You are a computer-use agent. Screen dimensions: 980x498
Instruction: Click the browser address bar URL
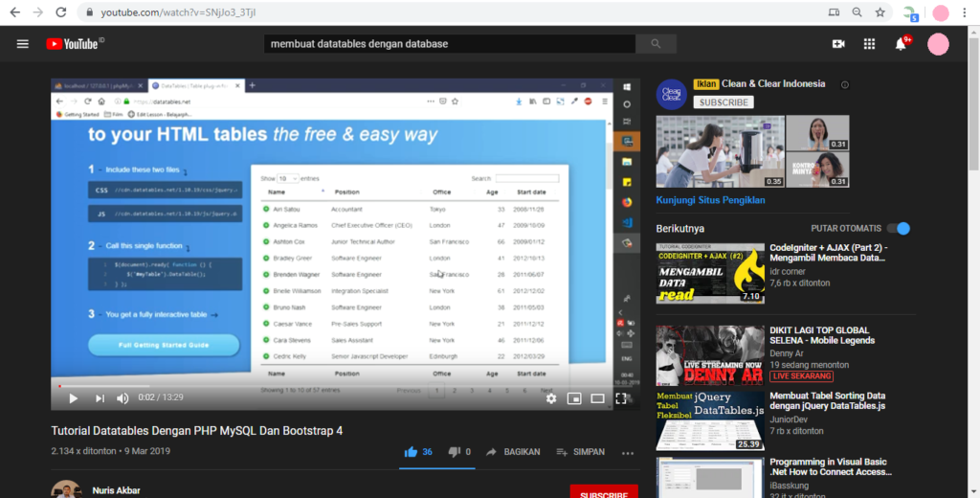[x=178, y=11]
